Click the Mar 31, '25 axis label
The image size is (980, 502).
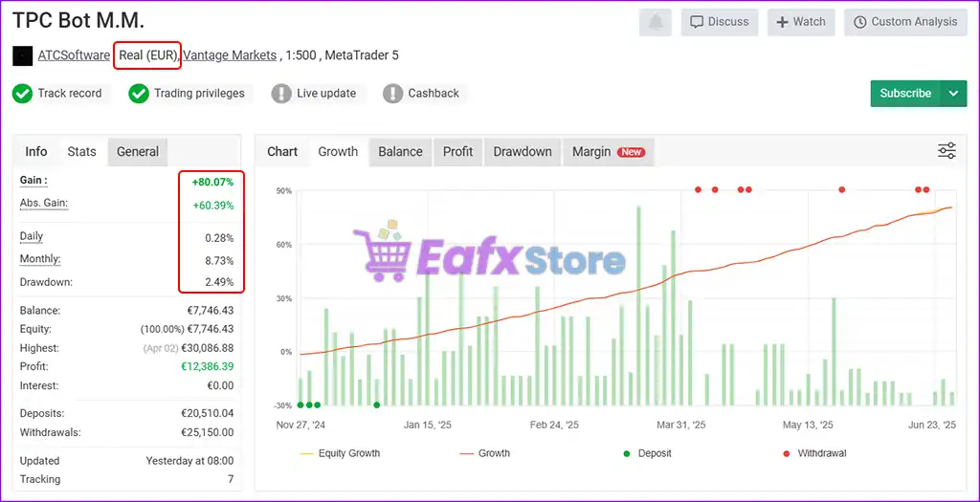pyautogui.click(x=681, y=426)
